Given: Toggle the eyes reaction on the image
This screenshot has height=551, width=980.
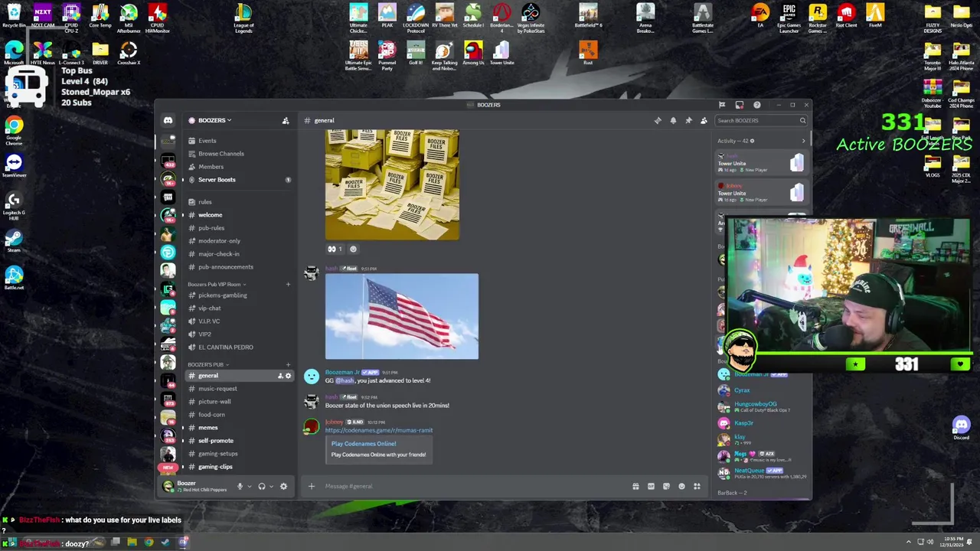Looking at the screenshot, I should 335,249.
